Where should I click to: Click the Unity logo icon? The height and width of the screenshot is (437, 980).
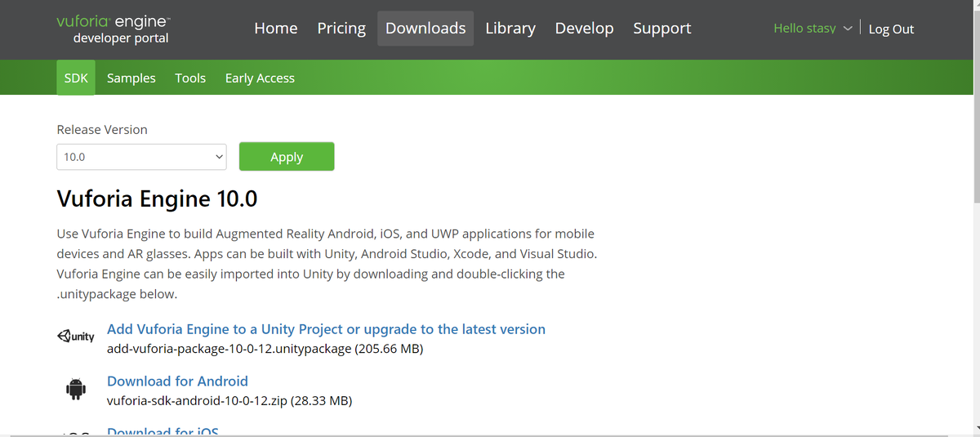76,337
